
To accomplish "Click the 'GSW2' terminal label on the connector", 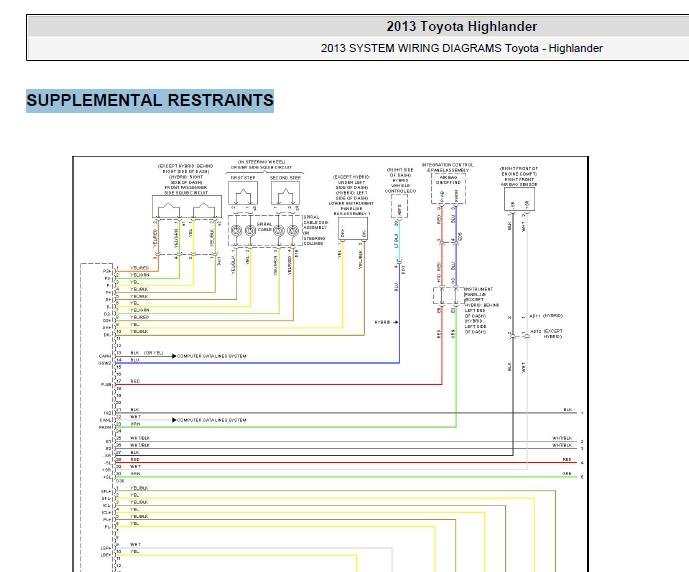I will (x=105, y=363).
